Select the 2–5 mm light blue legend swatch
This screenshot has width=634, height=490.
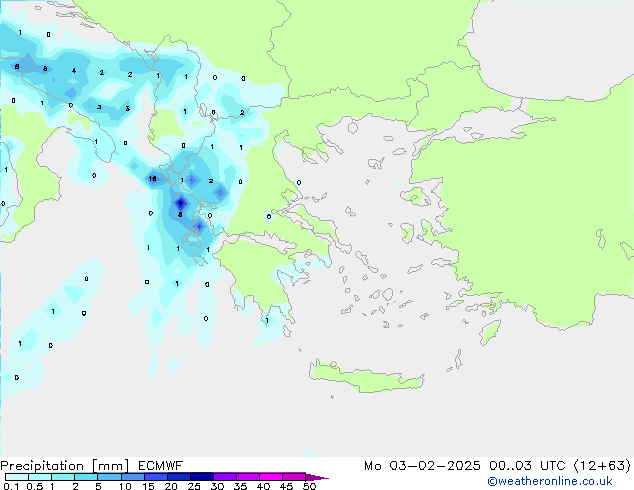point(87,477)
